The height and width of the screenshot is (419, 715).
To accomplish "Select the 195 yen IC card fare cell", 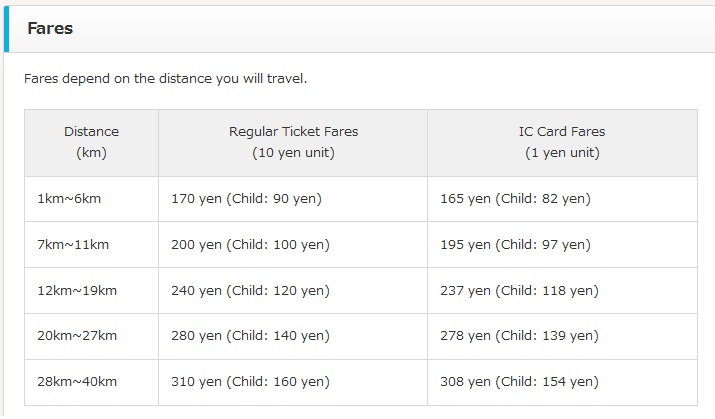I will 515,245.
